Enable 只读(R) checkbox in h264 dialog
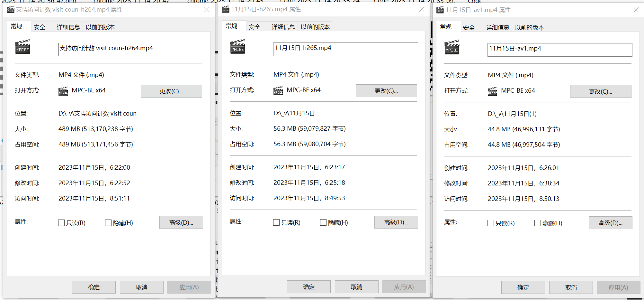Image resolution: width=644 pixels, height=300 pixels. click(61, 223)
